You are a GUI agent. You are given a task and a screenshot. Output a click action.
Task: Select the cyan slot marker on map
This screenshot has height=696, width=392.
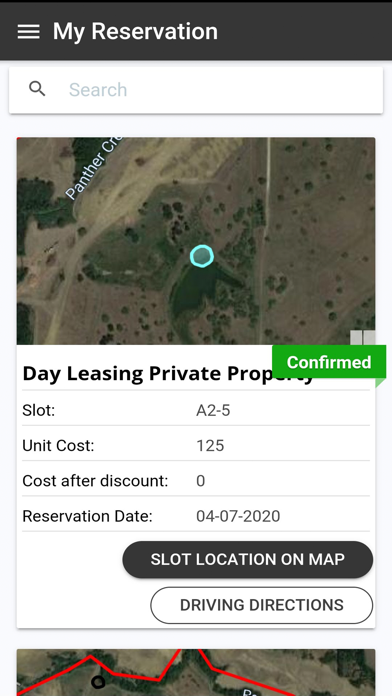point(202,256)
